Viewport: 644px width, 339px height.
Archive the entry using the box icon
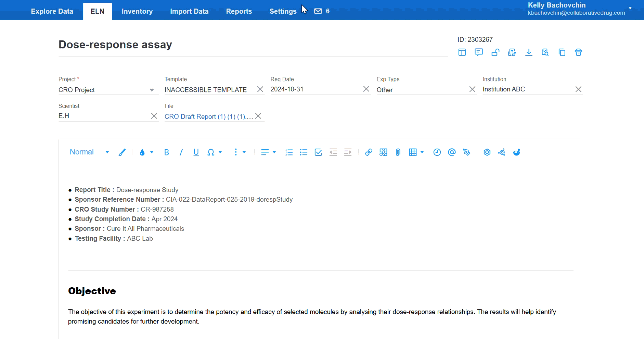[578, 52]
